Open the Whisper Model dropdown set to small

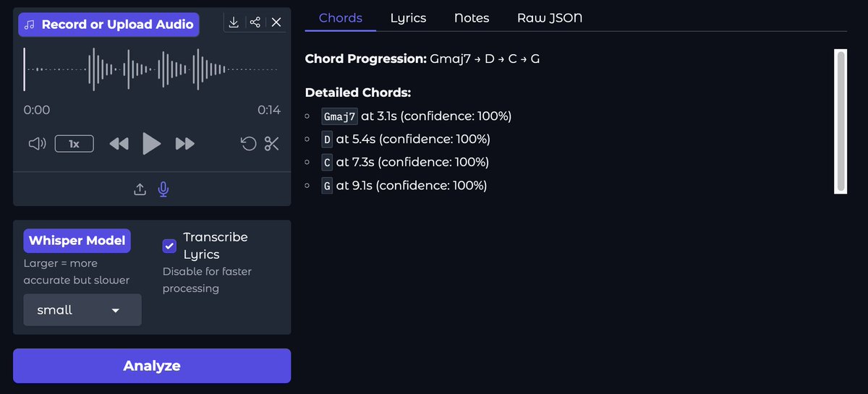click(82, 310)
